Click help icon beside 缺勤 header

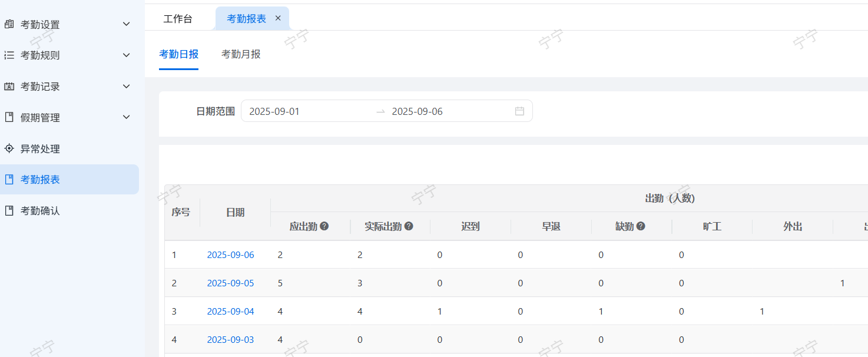(641, 226)
